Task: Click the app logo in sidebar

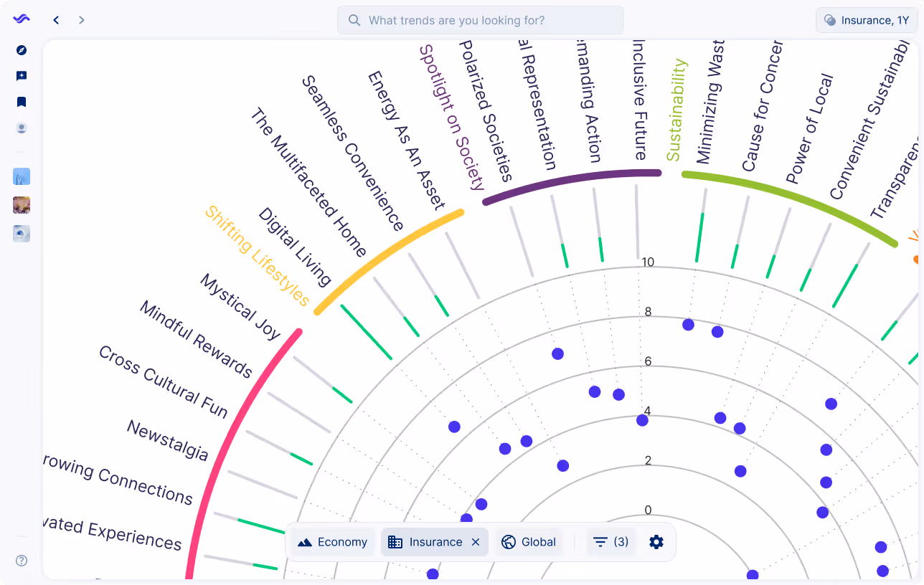Action: (22, 19)
